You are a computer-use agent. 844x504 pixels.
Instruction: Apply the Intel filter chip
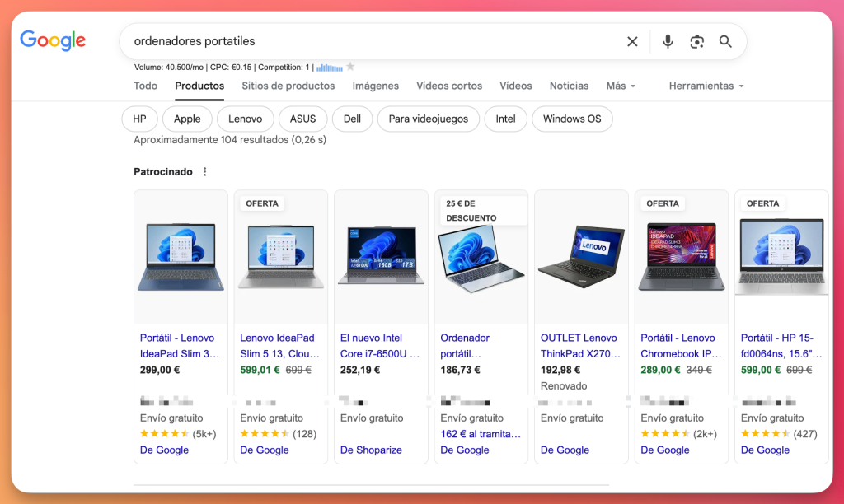pyautogui.click(x=505, y=119)
